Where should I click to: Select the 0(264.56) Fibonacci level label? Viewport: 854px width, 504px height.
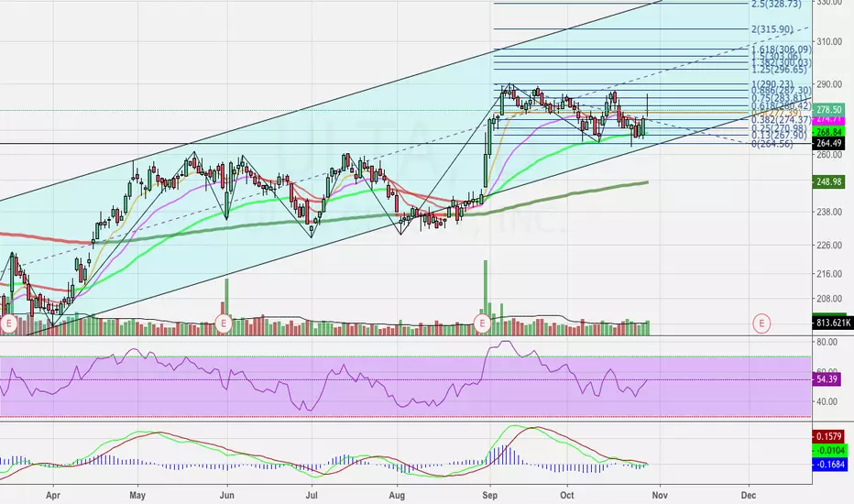pos(772,144)
